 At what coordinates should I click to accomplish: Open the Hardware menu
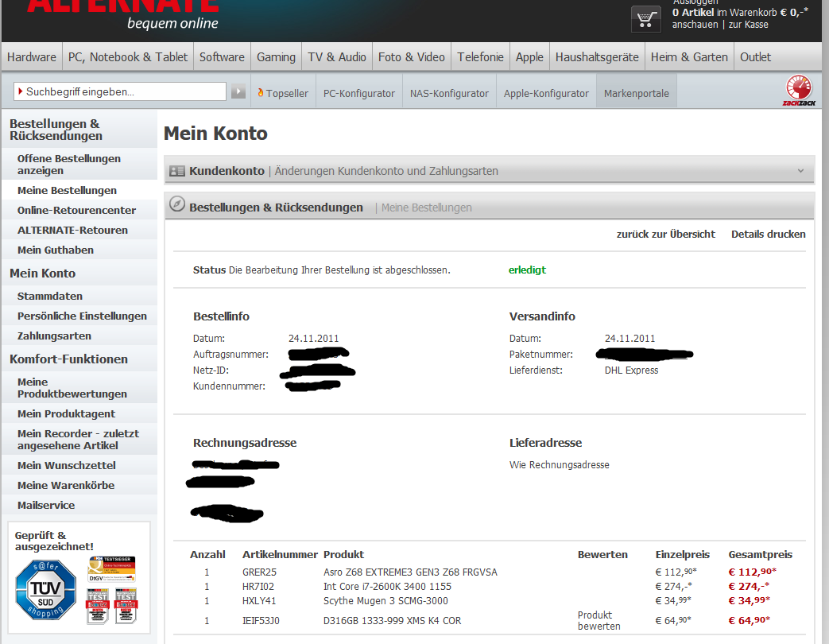[32, 57]
